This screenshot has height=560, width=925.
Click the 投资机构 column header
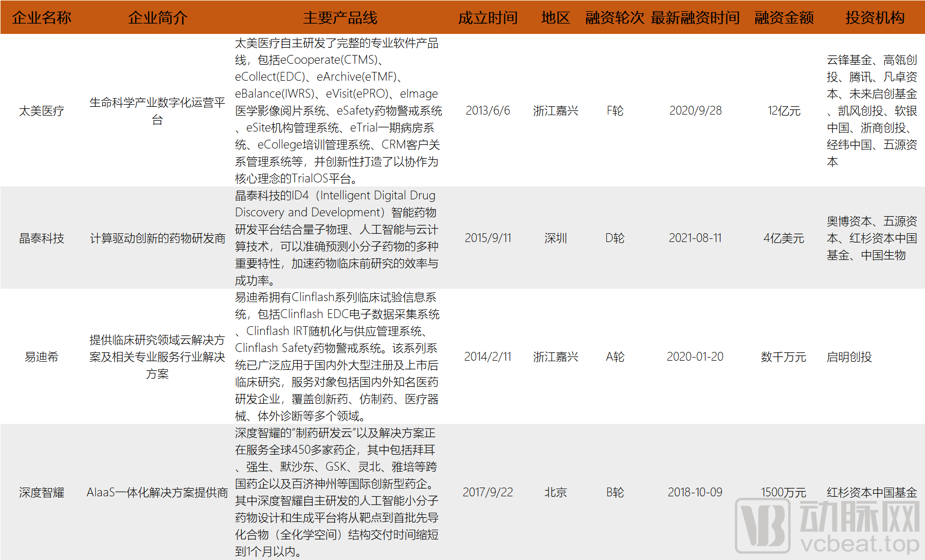point(875,18)
